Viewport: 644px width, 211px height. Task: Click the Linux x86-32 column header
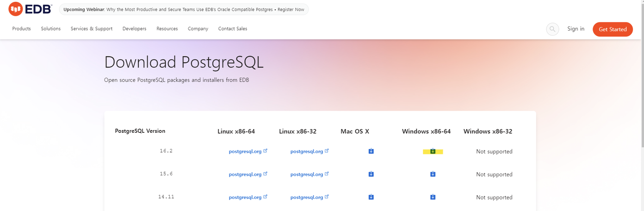click(298, 131)
